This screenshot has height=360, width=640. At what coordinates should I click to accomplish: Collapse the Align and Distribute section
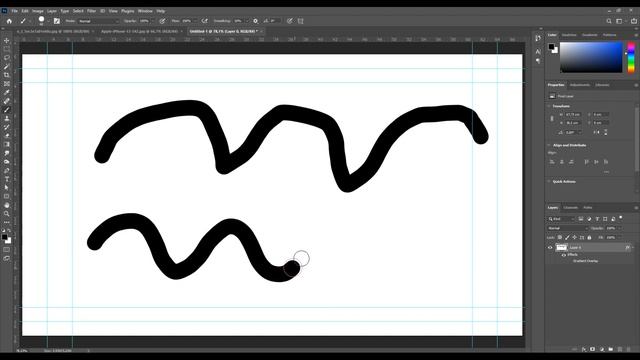pos(549,145)
